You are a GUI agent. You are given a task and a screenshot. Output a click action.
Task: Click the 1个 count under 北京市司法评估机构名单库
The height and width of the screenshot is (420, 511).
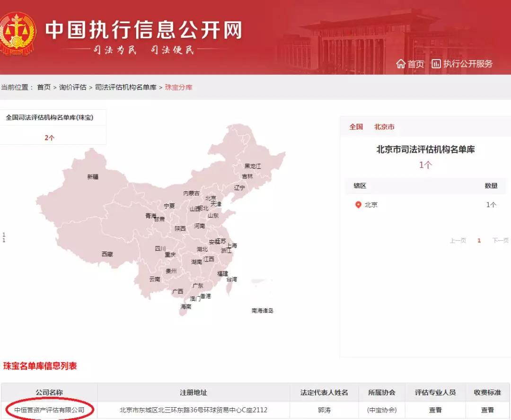pyautogui.click(x=425, y=165)
